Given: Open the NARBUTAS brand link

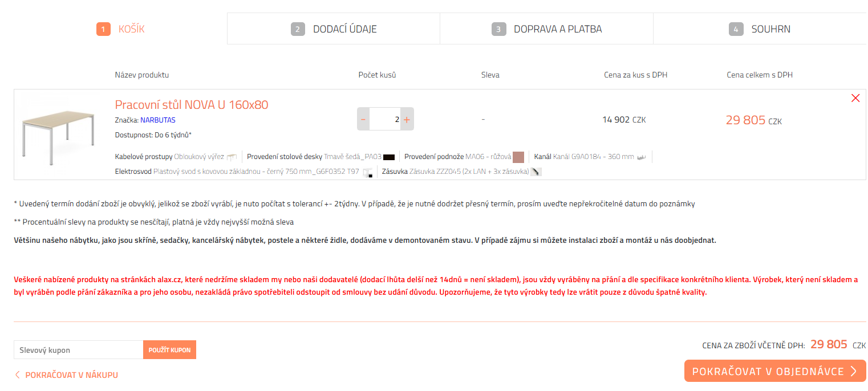Looking at the screenshot, I should (159, 120).
